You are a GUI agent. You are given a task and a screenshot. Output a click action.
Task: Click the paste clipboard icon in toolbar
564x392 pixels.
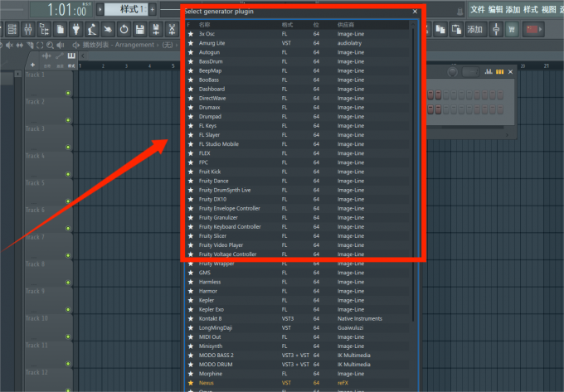(456, 30)
